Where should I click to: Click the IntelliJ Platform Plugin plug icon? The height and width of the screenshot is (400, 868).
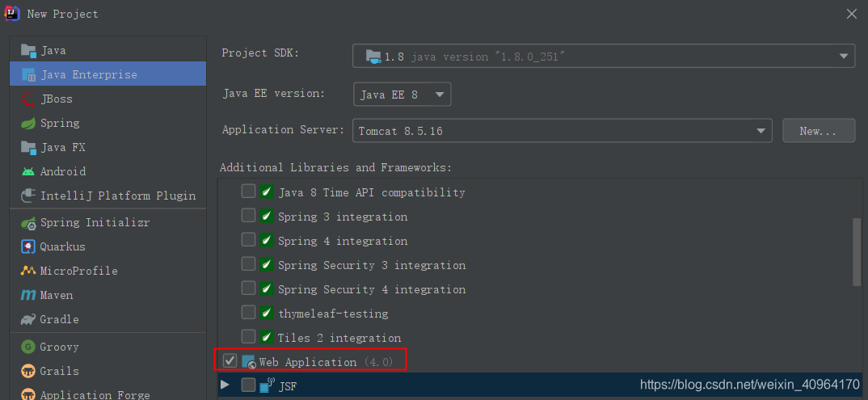click(x=28, y=196)
